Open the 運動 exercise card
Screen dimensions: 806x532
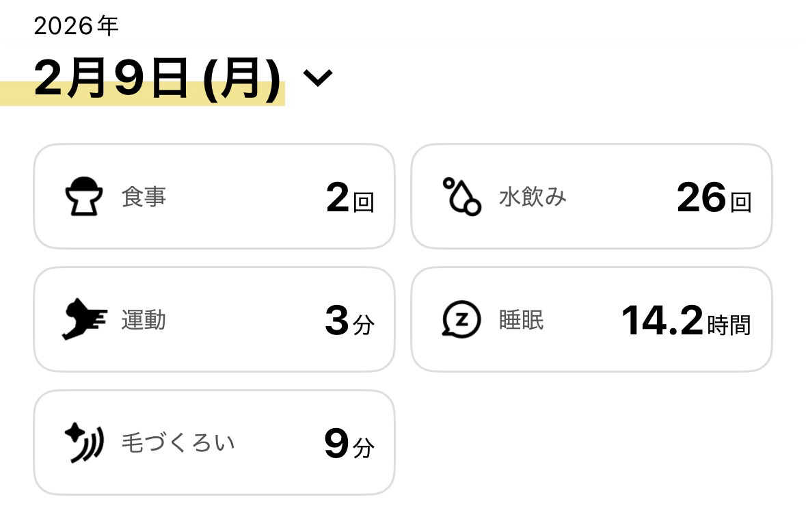click(214, 320)
